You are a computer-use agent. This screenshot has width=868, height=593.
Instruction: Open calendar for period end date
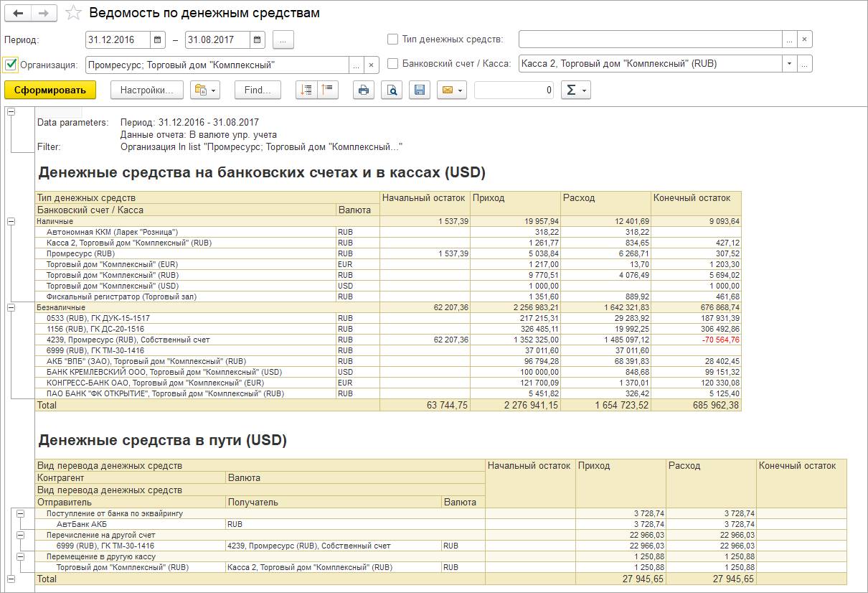[x=258, y=39]
